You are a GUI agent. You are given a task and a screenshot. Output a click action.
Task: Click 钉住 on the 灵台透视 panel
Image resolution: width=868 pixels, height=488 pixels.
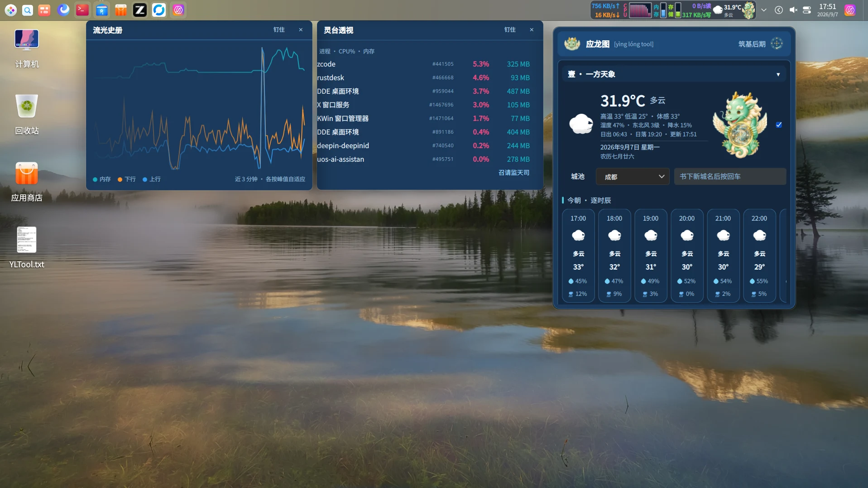510,30
